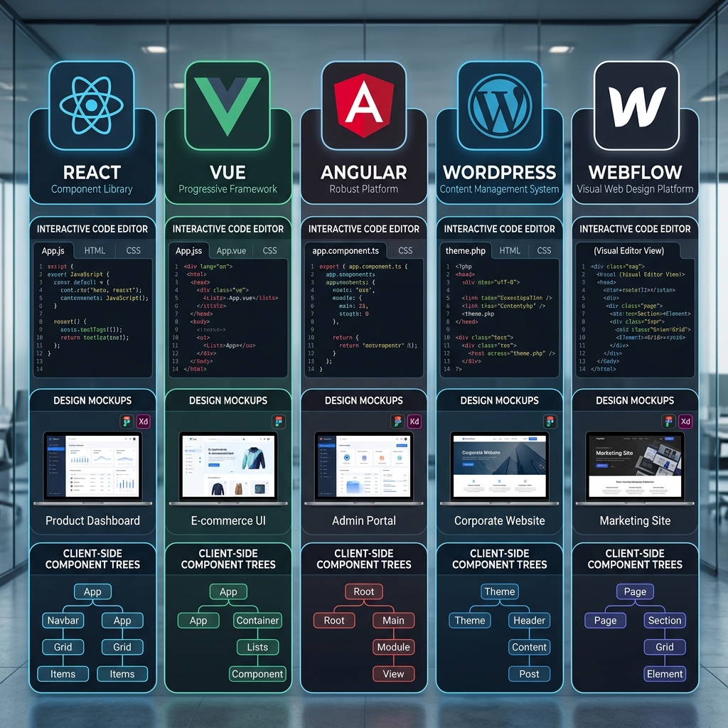Click the 'Marketing Site' caption
The width and height of the screenshot is (728, 728).
pos(635,520)
